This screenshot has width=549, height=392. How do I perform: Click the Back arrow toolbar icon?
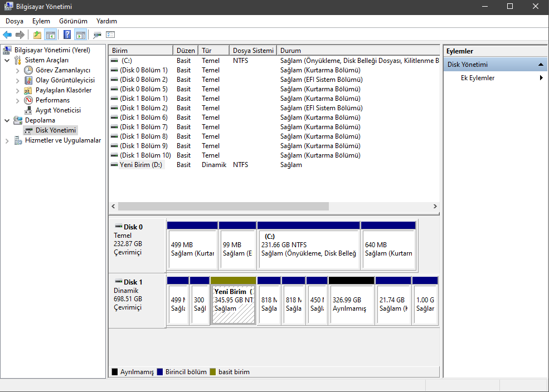(7, 35)
